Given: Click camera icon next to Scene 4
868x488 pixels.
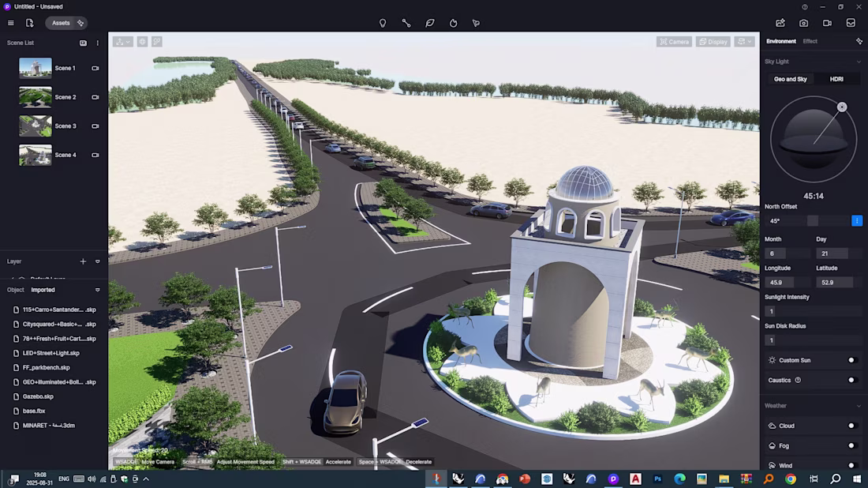Looking at the screenshot, I should [95, 155].
